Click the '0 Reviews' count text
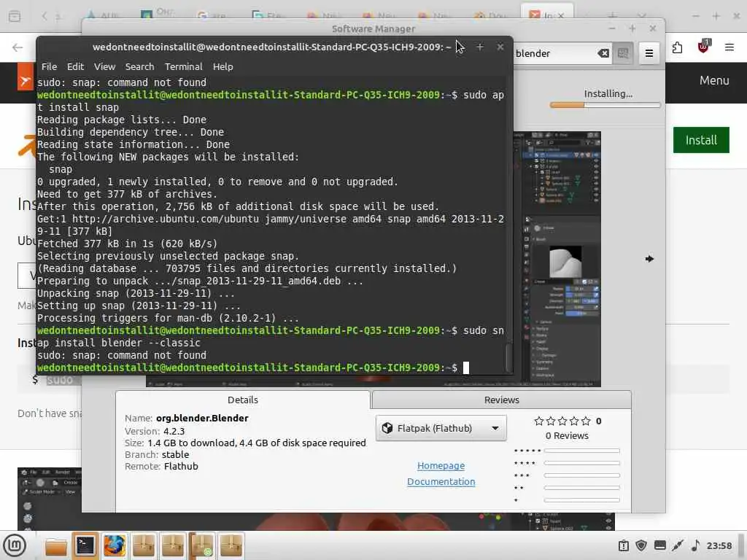747x560 pixels. 566,436
